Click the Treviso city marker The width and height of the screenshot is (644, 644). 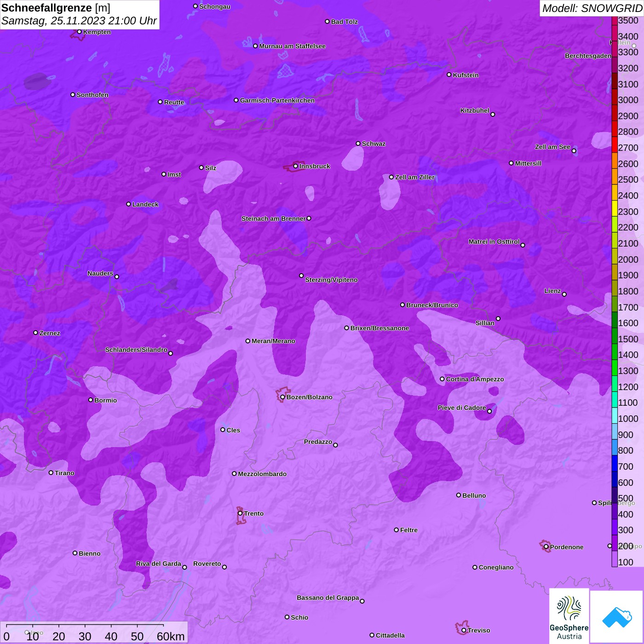click(x=464, y=630)
